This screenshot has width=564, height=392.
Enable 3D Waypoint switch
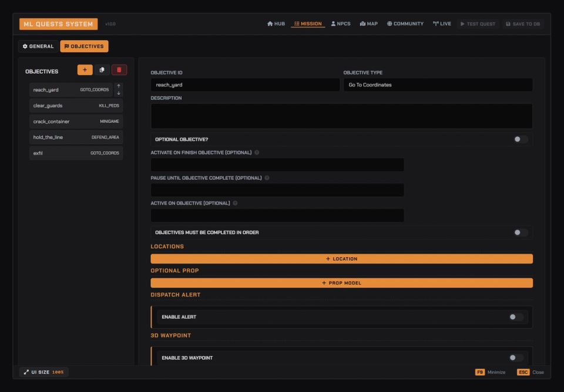pos(516,358)
